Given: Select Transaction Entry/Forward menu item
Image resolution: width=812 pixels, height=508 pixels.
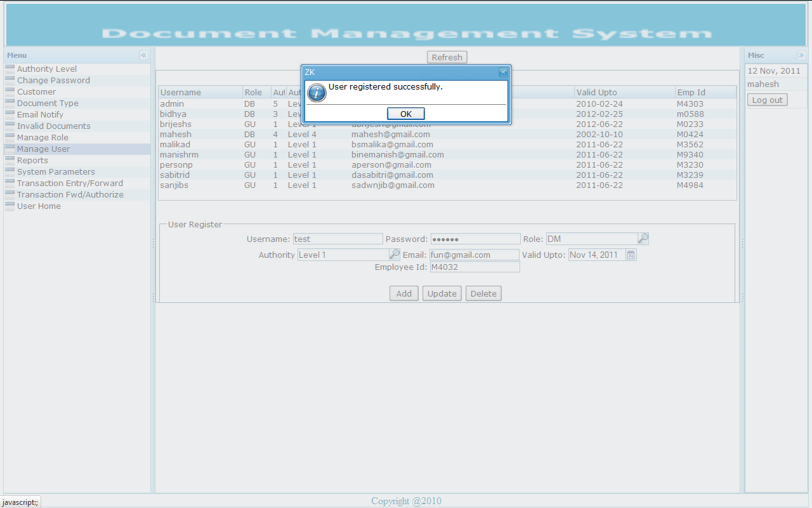Looking at the screenshot, I should point(70,183).
